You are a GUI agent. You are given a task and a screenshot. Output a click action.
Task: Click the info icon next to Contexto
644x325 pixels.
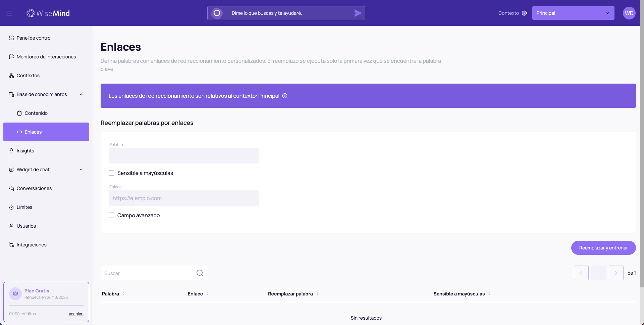(524, 13)
